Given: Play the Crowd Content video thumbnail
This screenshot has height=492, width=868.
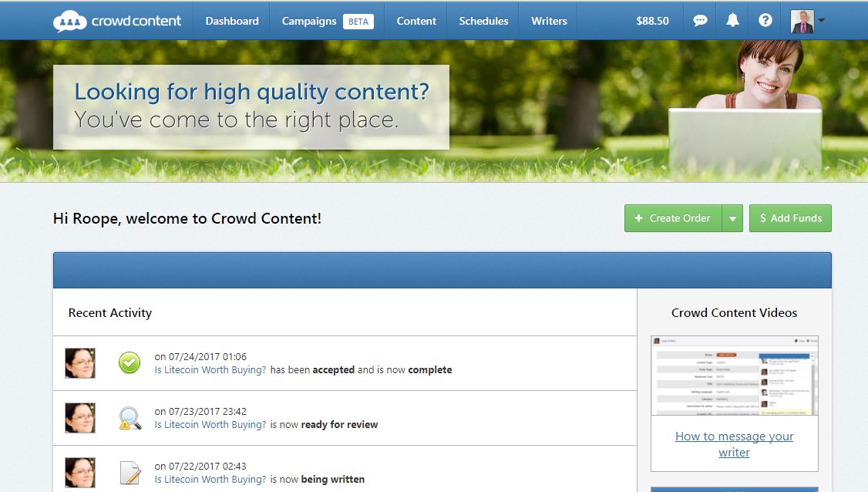Looking at the screenshot, I should pyautogui.click(x=734, y=376).
